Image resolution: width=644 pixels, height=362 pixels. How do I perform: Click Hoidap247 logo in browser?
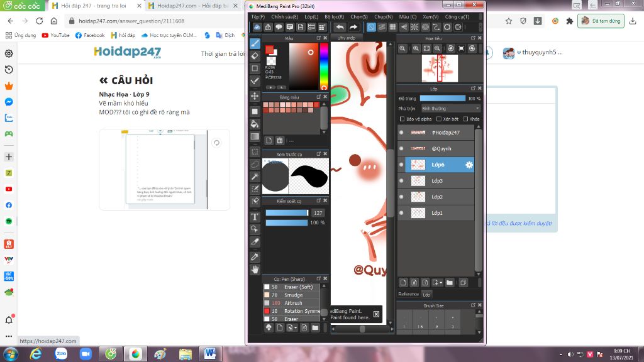pyautogui.click(x=127, y=52)
